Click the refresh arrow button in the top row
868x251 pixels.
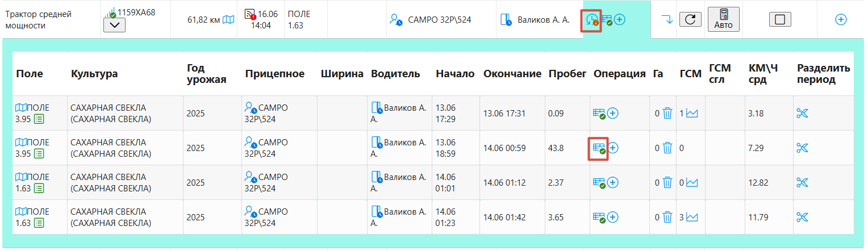(690, 20)
